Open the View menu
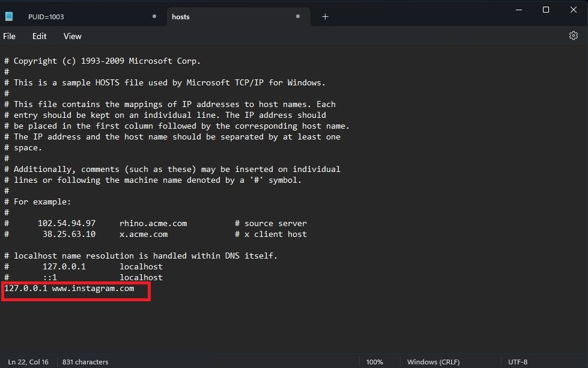 [72, 36]
